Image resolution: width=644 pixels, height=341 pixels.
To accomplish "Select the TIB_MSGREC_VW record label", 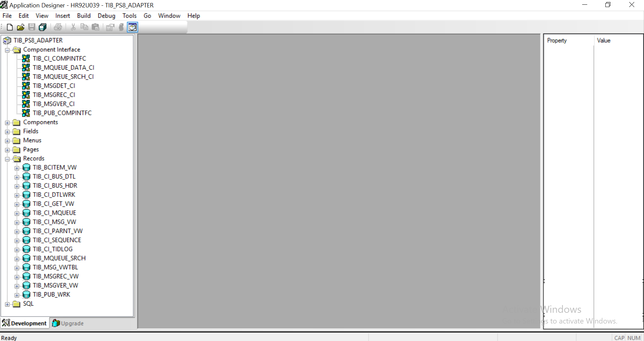I will click(56, 276).
